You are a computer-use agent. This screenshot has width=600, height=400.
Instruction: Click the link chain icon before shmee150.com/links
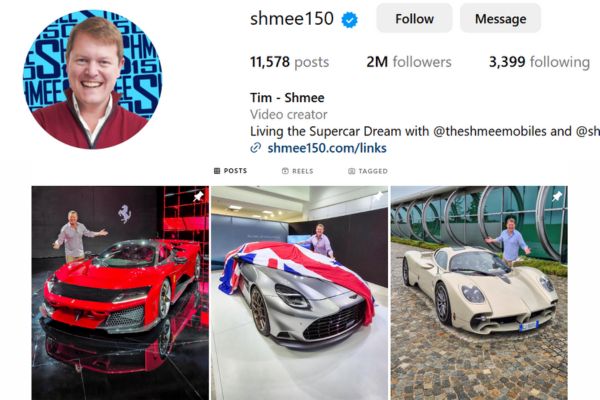coord(255,148)
